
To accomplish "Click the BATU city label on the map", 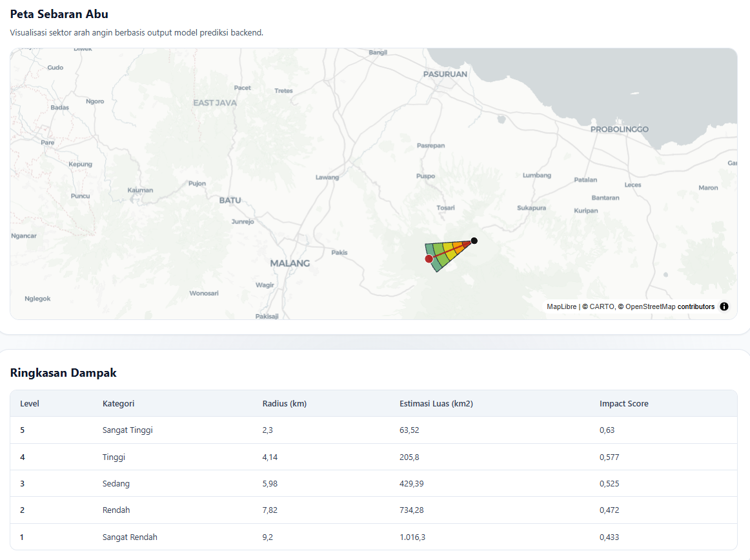I will 230,201.
